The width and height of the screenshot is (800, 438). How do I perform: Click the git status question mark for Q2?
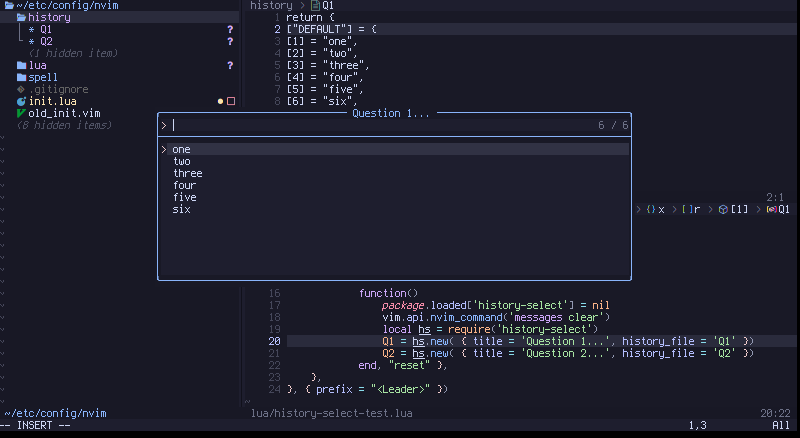coord(230,41)
